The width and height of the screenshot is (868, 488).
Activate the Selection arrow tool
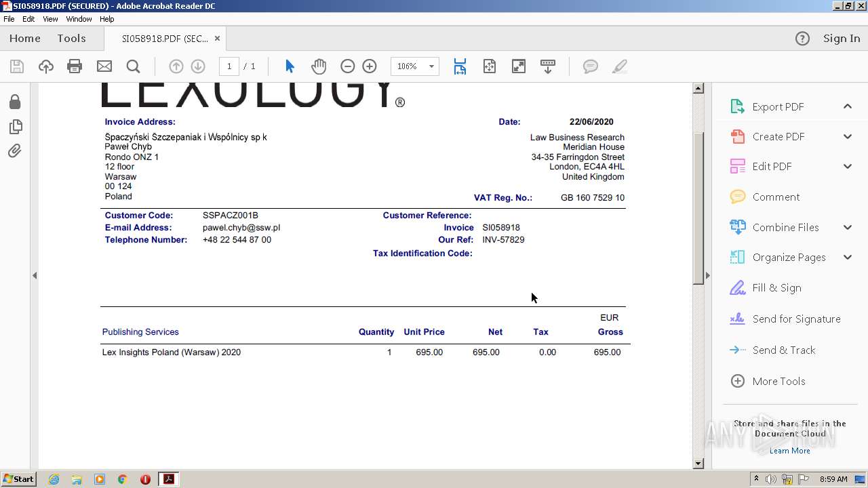(x=290, y=66)
